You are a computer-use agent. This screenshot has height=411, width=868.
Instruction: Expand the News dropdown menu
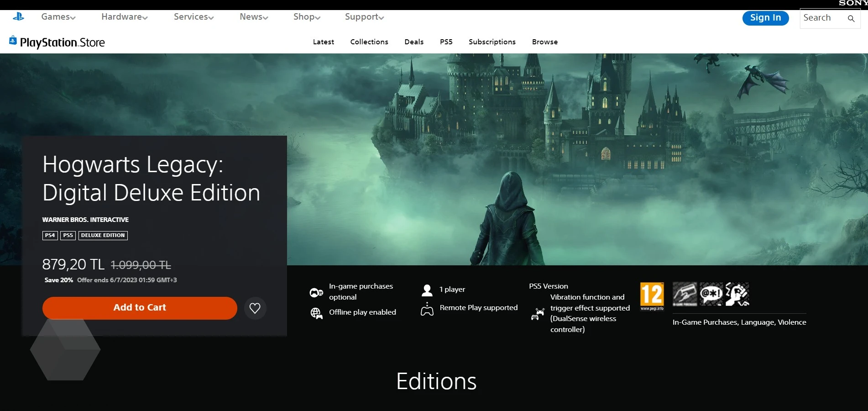pyautogui.click(x=254, y=17)
